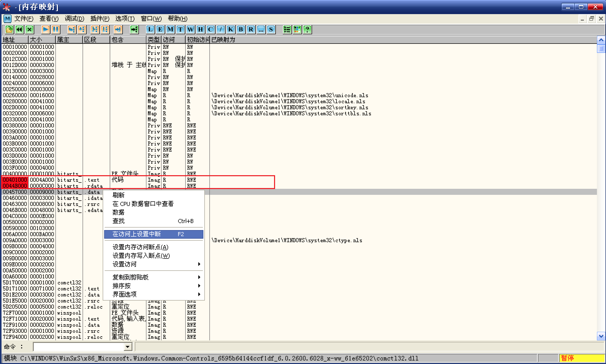Pause execution with the toolbar pause icon
This screenshot has width=606, height=364.
[x=55, y=29]
